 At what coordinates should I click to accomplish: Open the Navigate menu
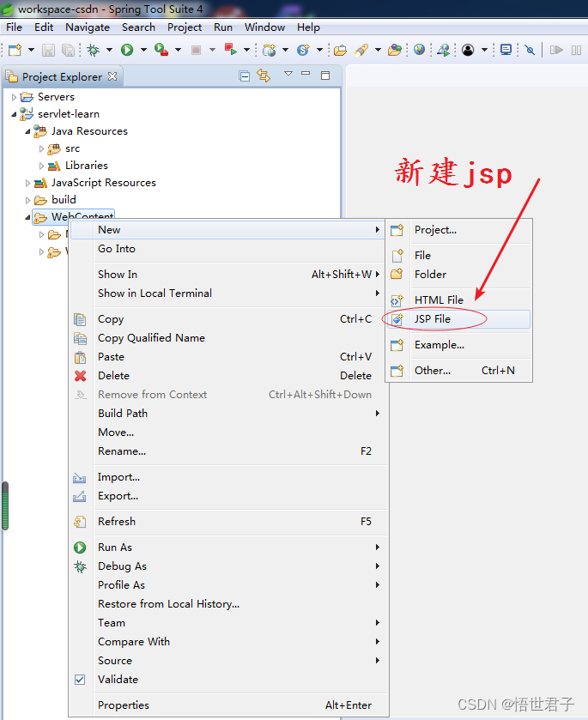coord(88,27)
